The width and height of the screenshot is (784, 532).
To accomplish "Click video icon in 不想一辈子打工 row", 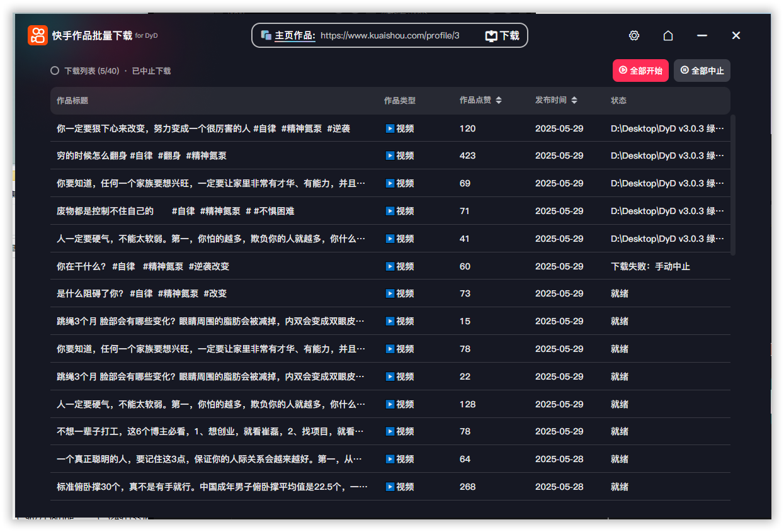I will coord(390,431).
